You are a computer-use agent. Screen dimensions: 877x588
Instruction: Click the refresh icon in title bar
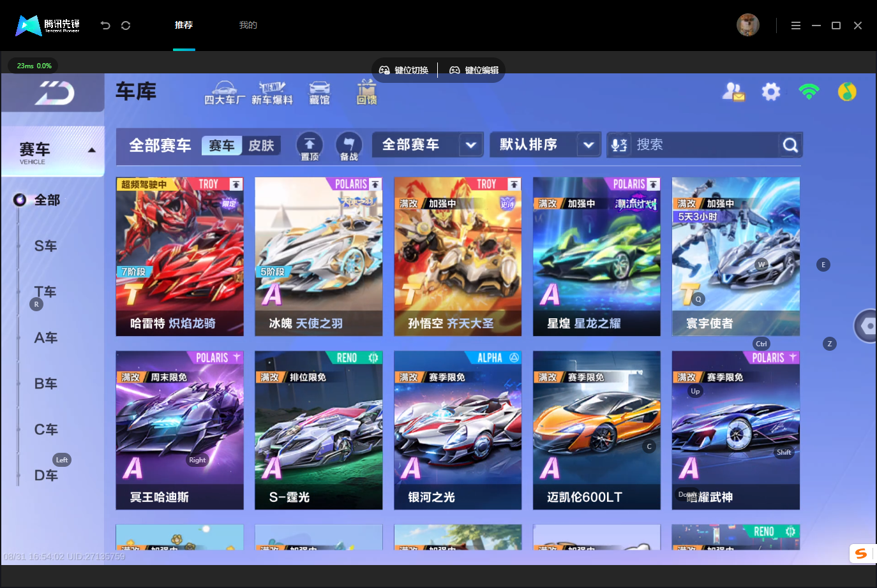[126, 26]
